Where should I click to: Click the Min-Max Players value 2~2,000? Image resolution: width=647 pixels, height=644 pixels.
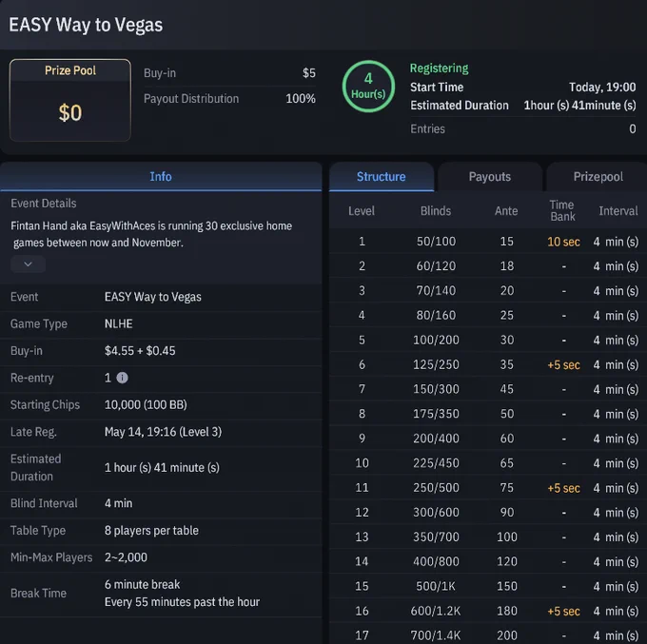[126, 557]
